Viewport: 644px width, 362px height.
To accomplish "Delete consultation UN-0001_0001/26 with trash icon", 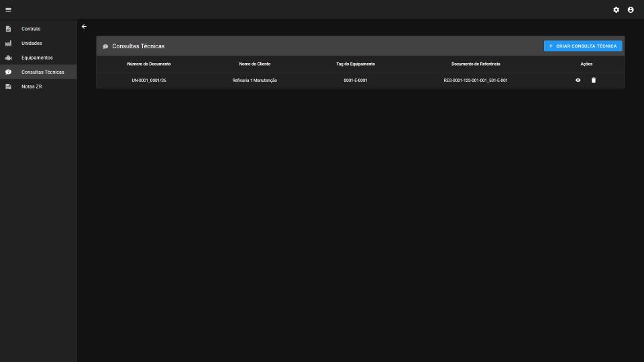I will 594,80.
